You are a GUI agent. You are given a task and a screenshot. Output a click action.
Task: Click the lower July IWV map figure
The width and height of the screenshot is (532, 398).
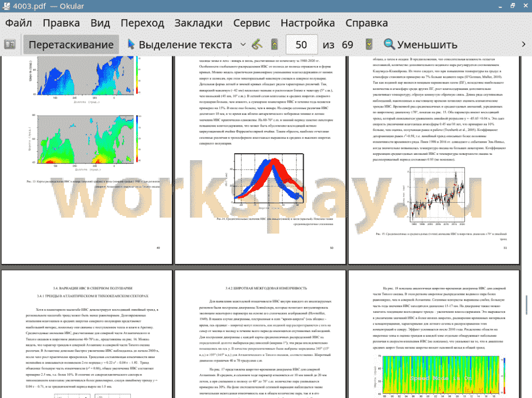click(x=85, y=142)
